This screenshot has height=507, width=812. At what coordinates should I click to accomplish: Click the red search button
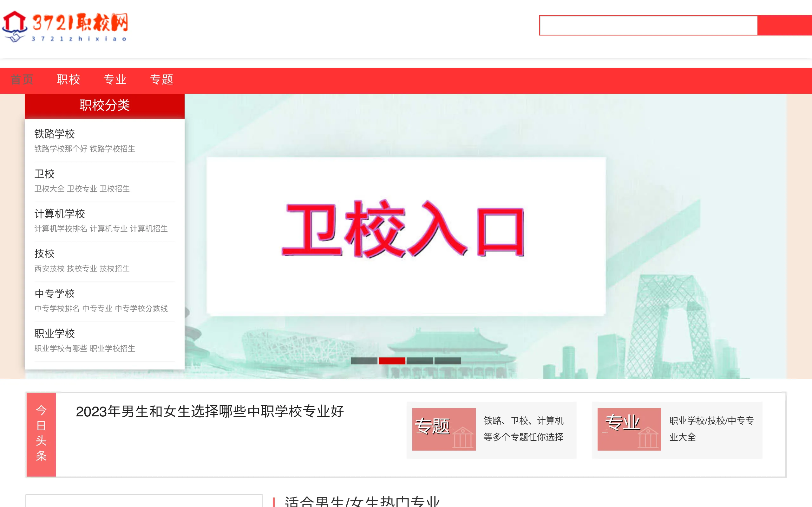(784, 25)
